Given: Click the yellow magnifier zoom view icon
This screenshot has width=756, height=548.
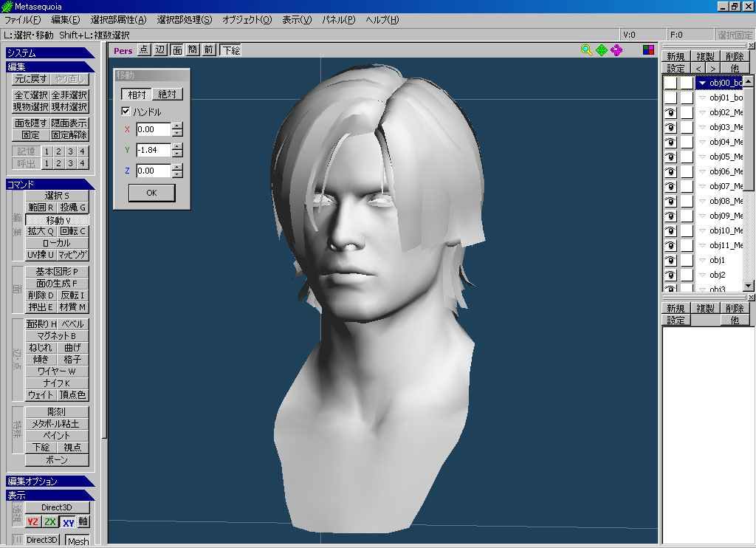Looking at the screenshot, I should point(586,50).
